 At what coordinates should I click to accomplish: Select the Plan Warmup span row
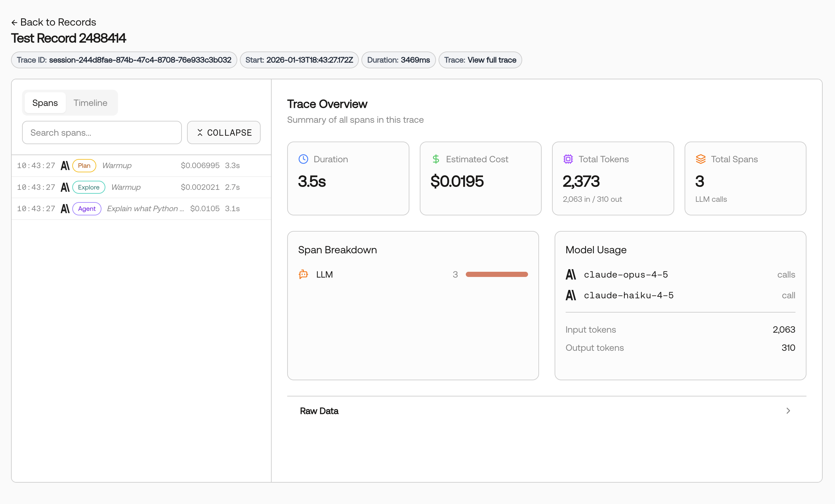[x=141, y=165]
